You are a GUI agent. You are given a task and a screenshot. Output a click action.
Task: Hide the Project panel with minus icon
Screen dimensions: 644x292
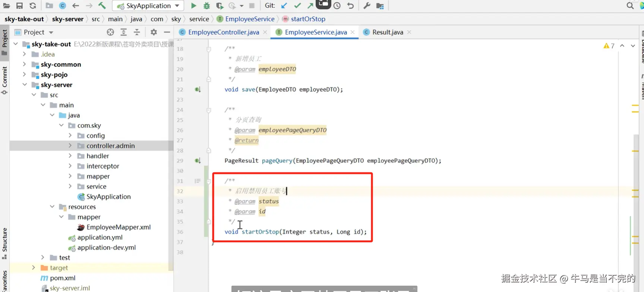point(167,32)
